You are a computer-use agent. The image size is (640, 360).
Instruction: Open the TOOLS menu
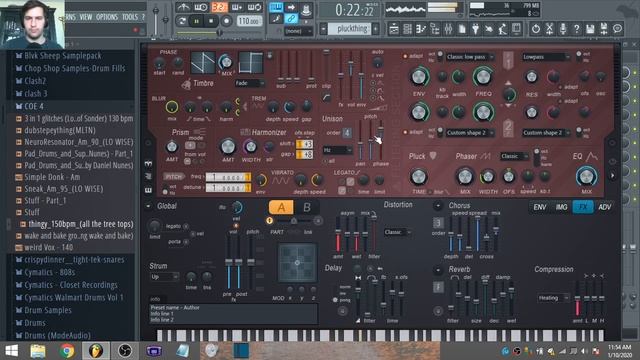(130, 17)
